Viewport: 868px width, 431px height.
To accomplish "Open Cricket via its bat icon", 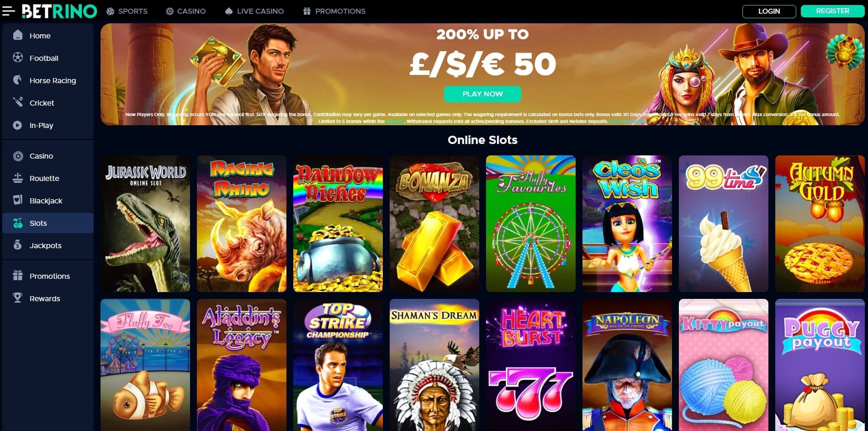I will [18, 102].
